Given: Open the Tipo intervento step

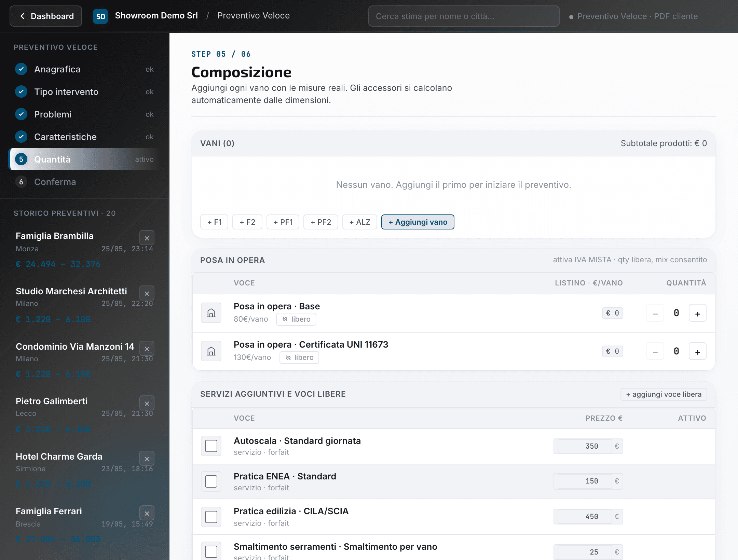Looking at the screenshot, I should tap(85, 92).
